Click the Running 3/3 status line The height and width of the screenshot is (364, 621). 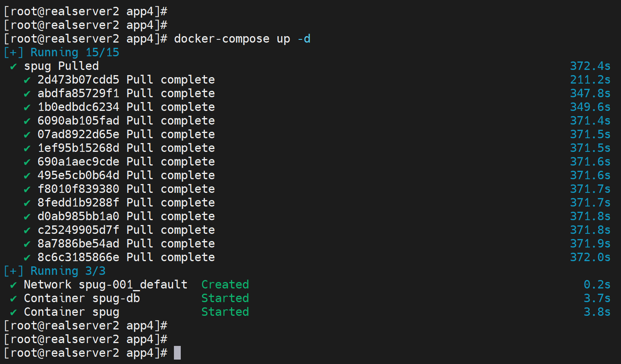point(55,271)
